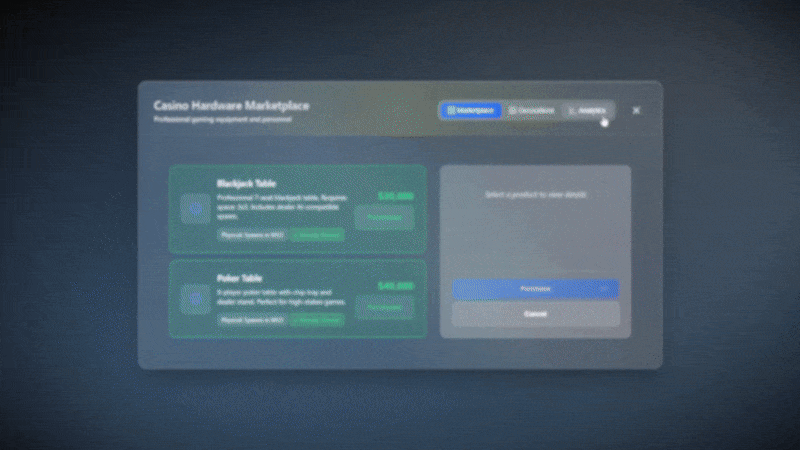
Task: Click the Blackjack Table product icon
Action: 195,208
